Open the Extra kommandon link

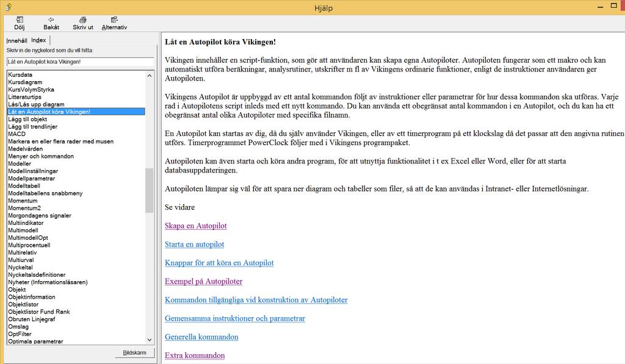[195, 355]
